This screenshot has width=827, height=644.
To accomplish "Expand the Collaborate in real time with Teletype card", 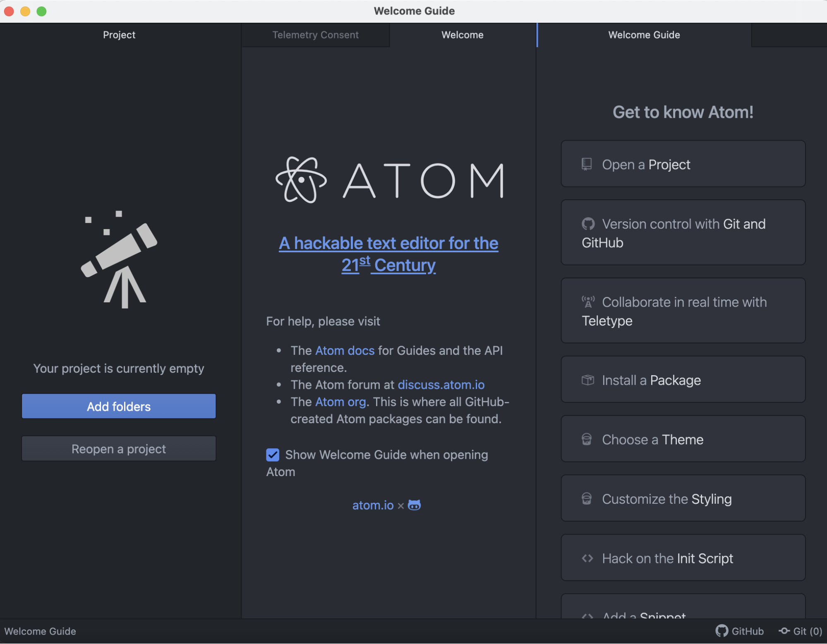I will pos(683,311).
